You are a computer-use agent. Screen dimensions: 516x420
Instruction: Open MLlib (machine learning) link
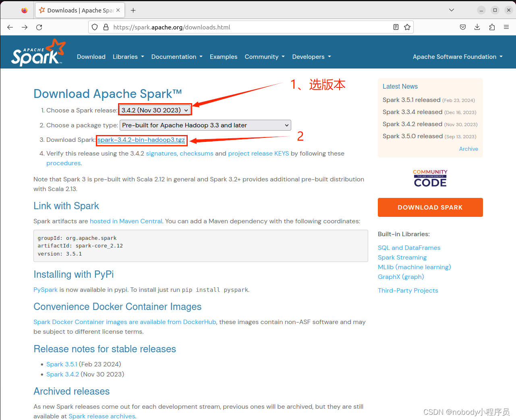tap(414, 267)
